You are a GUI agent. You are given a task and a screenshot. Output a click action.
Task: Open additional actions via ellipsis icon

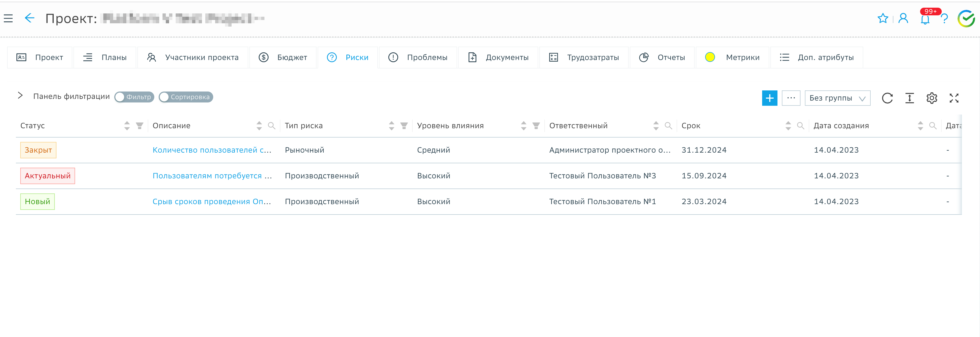[x=791, y=98]
